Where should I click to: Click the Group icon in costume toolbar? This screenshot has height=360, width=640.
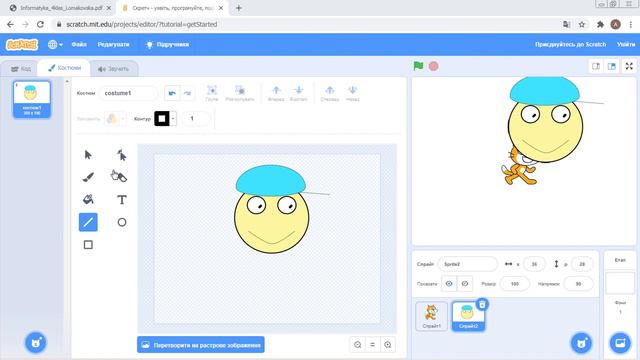point(212,93)
